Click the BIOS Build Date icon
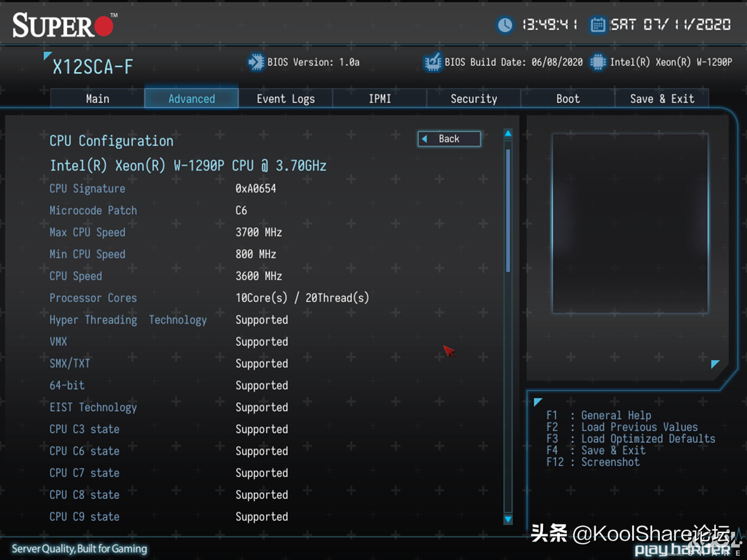 point(433,62)
